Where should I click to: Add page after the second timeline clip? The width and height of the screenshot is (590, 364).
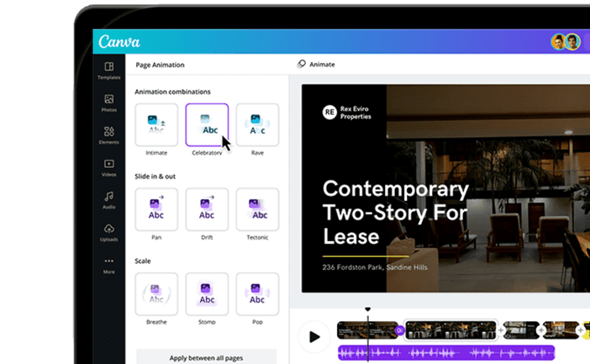[x=501, y=330]
